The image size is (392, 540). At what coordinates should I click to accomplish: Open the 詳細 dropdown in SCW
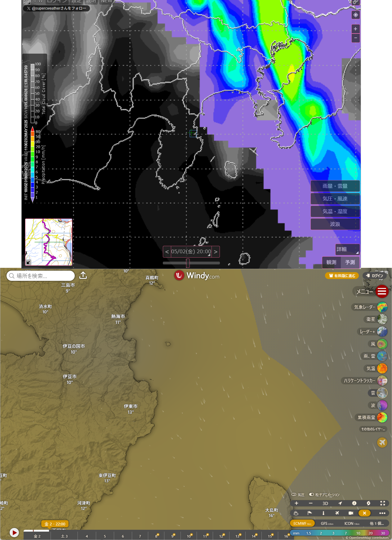347,249
